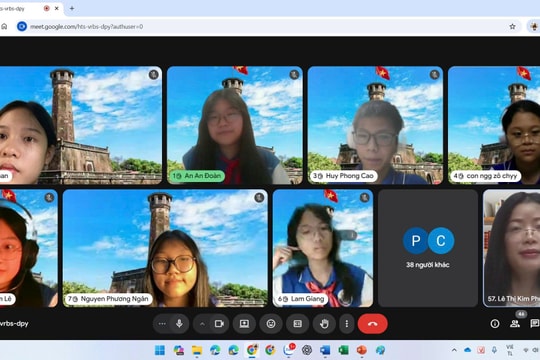Click the meet.google.com address bar
Screen dimensions: 540x360
pos(269,27)
